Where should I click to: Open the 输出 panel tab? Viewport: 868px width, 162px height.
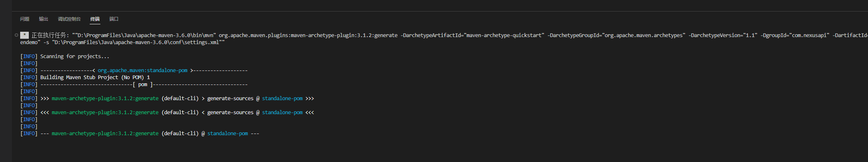click(x=44, y=19)
